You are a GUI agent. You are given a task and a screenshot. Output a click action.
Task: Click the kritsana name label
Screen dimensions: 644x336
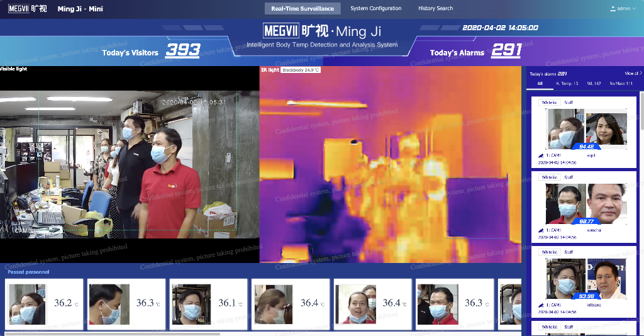(x=594, y=305)
